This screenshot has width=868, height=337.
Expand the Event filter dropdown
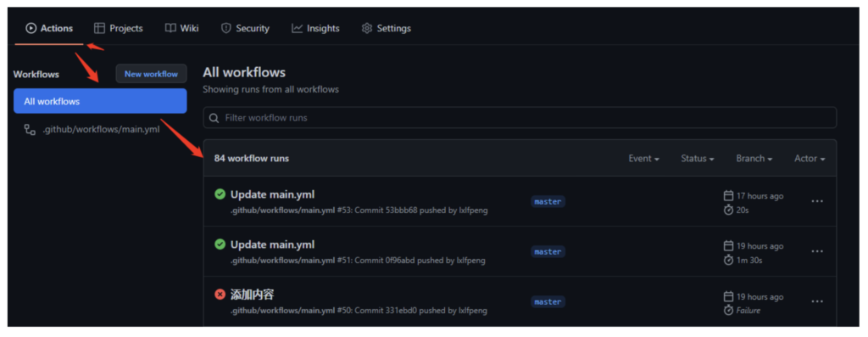click(644, 159)
